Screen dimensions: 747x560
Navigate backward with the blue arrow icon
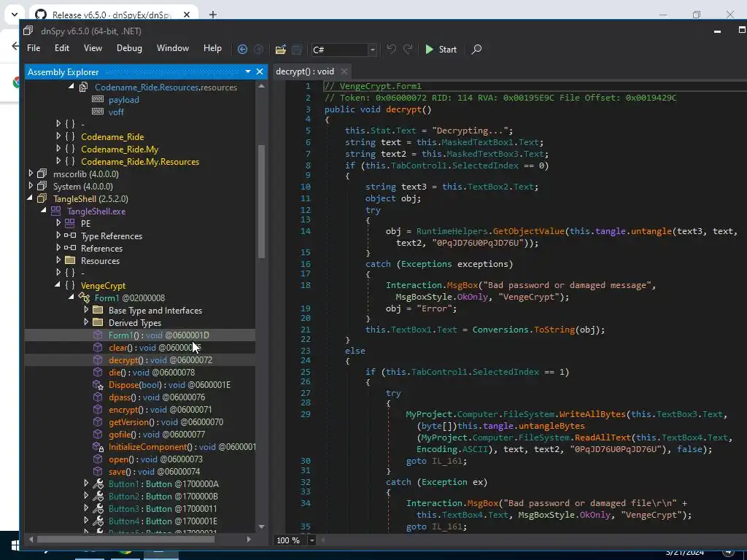click(x=242, y=50)
